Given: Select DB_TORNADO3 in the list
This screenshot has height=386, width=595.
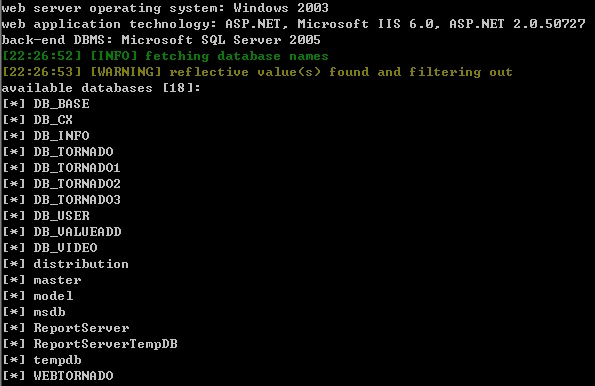Looking at the screenshot, I should [77, 200].
